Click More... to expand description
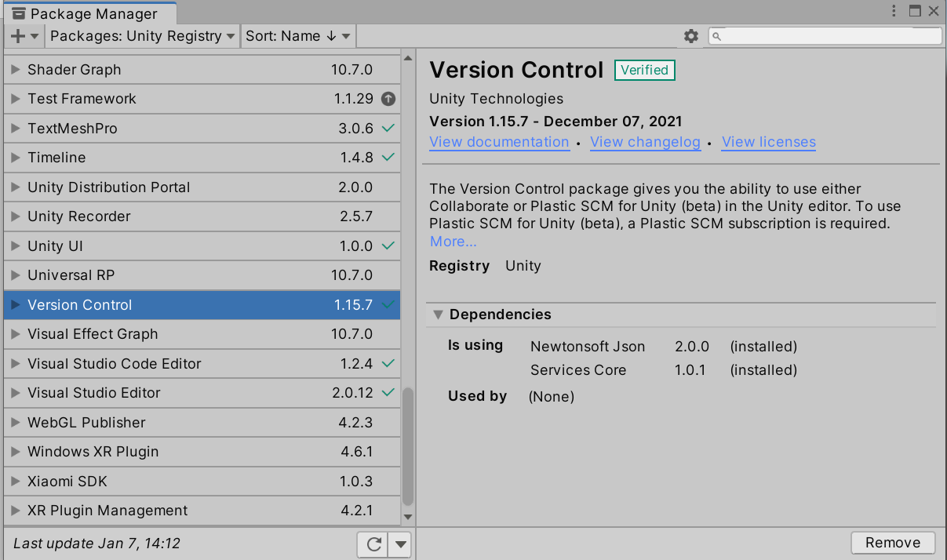This screenshot has width=947, height=560. coord(453,242)
